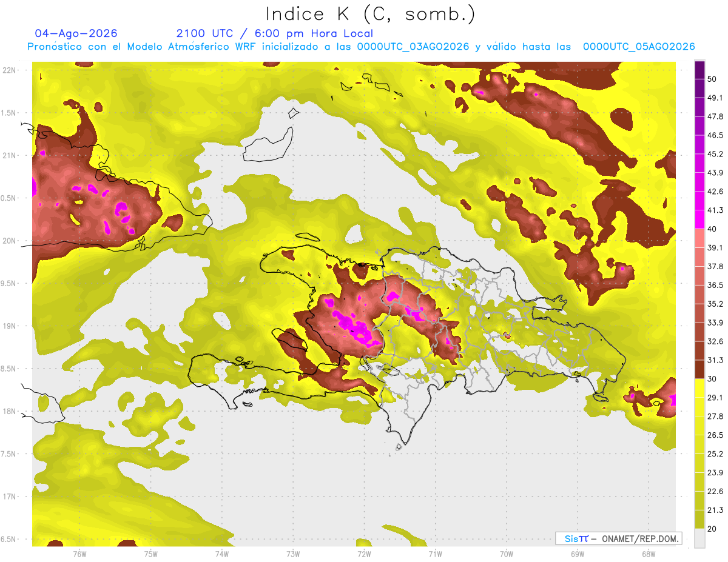Click the "22N" latitude label
Image resolution: width=728 pixels, height=562 pixels.
(x=9, y=70)
